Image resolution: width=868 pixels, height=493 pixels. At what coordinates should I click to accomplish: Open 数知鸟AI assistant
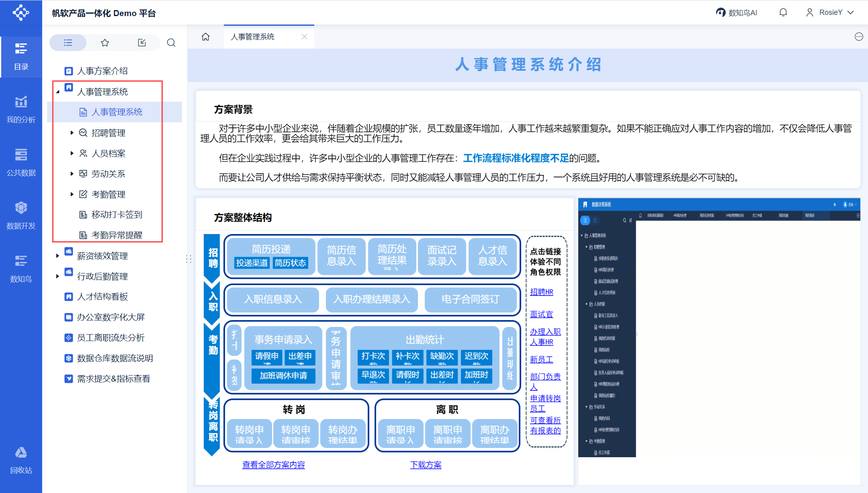(x=736, y=12)
